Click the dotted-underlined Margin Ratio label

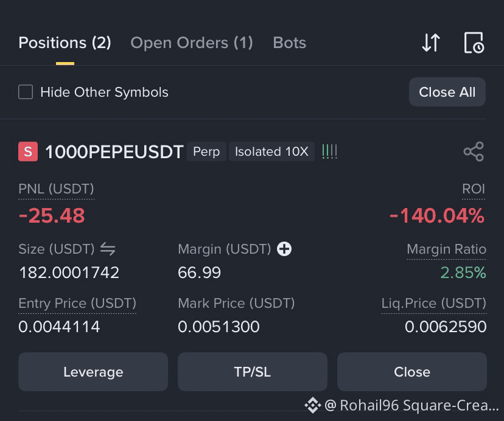point(446,249)
